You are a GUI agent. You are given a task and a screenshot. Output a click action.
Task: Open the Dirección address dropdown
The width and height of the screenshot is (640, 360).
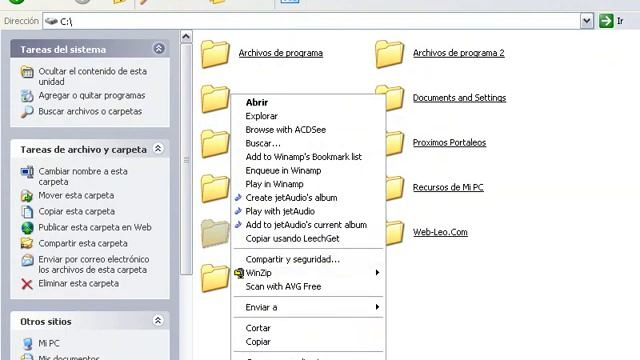coord(587,21)
